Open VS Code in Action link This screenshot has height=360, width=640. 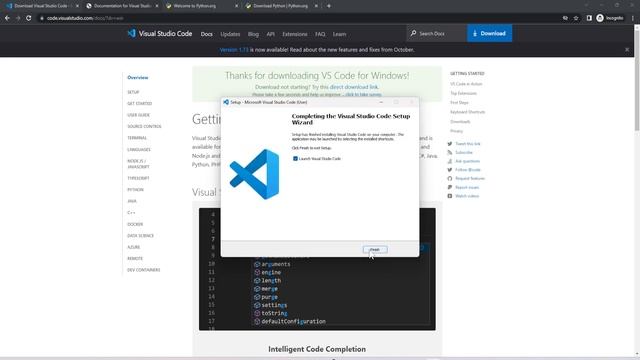(x=466, y=84)
